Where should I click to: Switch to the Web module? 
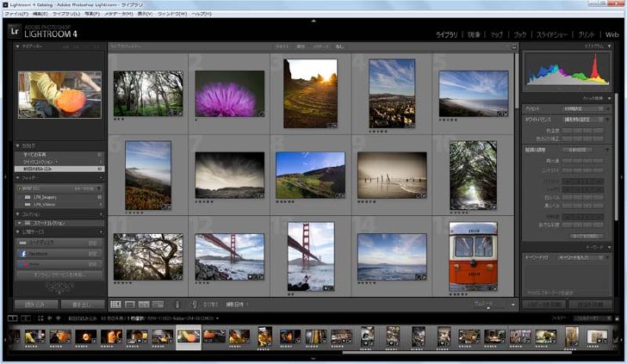tap(611, 34)
